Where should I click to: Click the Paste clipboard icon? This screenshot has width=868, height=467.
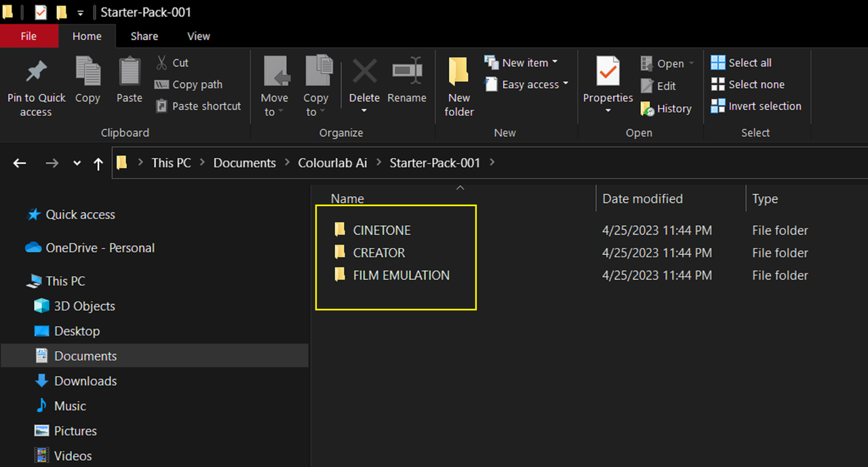coord(129,72)
